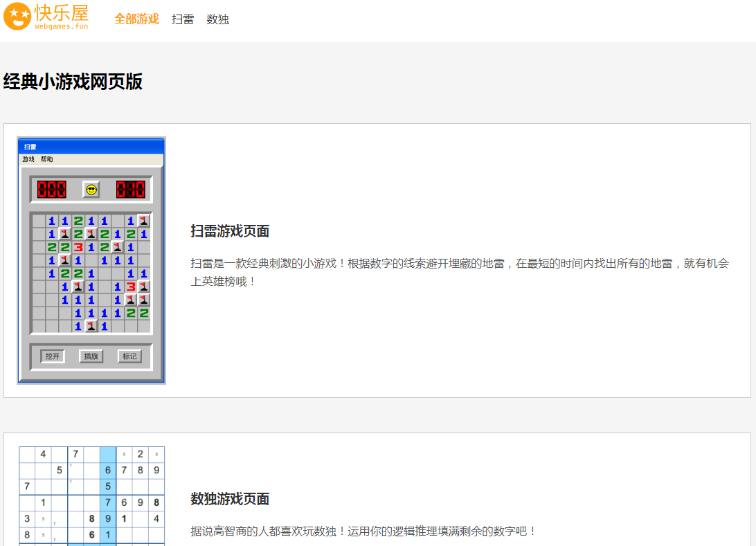The image size is (756, 546).
Task: Click the sunglasses smiley face in Minesweeper
Action: coord(91,190)
